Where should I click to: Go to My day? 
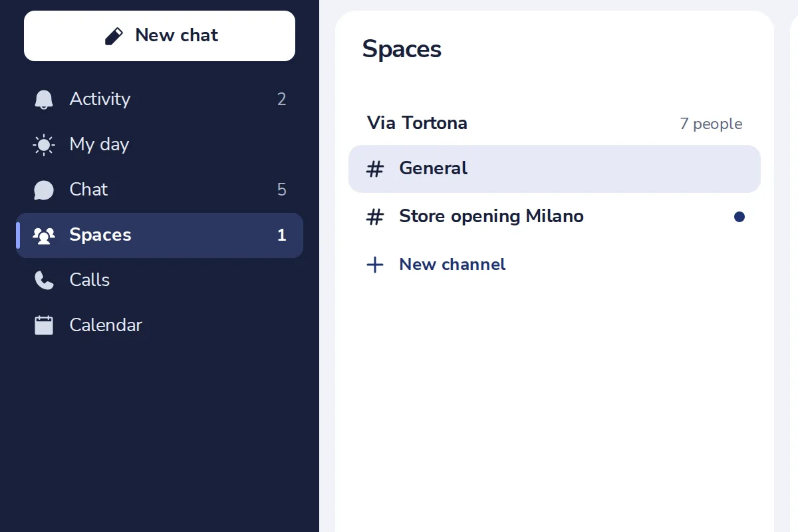(160, 145)
